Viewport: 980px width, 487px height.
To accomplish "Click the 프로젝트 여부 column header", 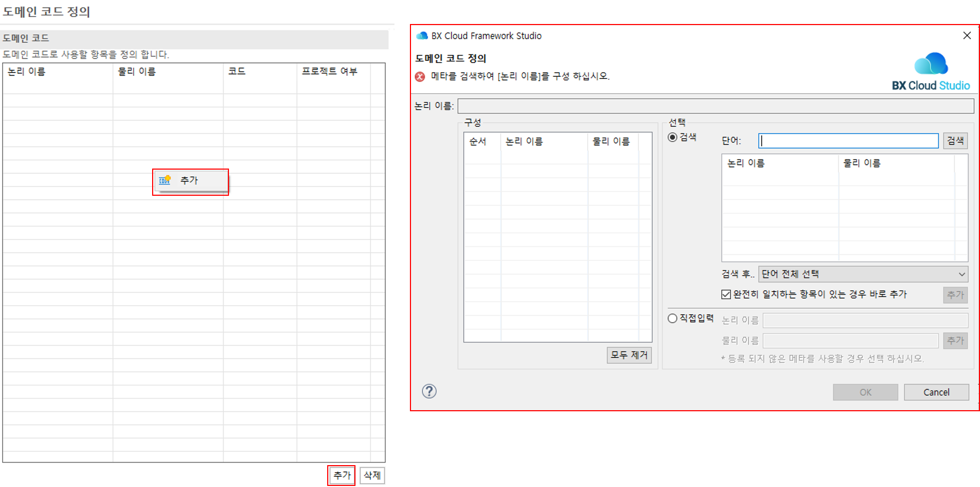I will pos(329,71).
